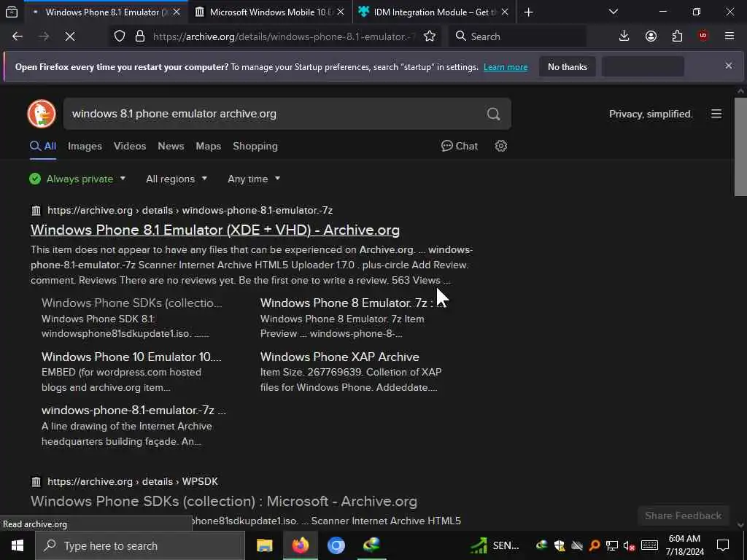Click the Windows Type here to search box
The image size is (747, 560).
coord(140,545)
